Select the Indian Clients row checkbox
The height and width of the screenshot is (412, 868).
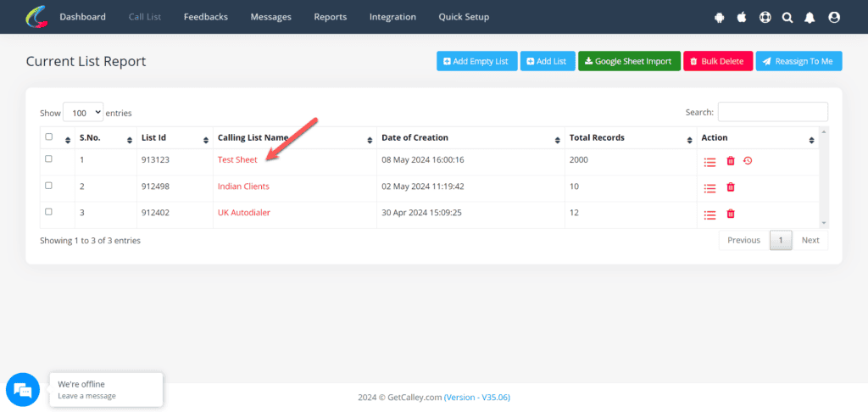[x=48, y=186]
